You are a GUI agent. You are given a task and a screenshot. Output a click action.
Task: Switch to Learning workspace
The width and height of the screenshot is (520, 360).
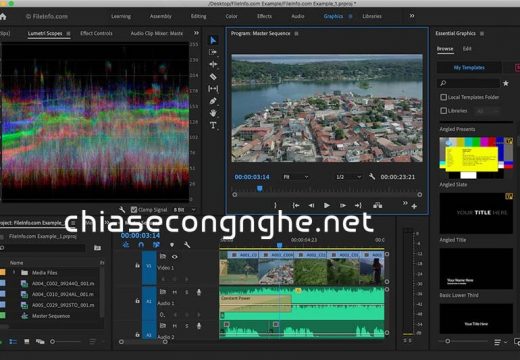pyautogui.click(x=121, y=16)
